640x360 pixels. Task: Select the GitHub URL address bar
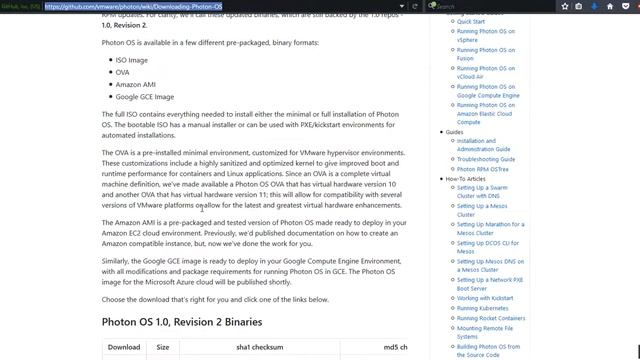220,6
